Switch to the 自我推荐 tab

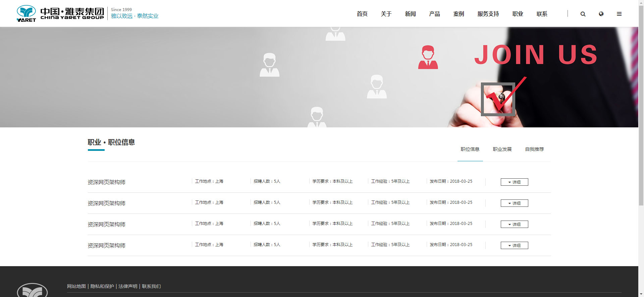click(x=534, y=150)
